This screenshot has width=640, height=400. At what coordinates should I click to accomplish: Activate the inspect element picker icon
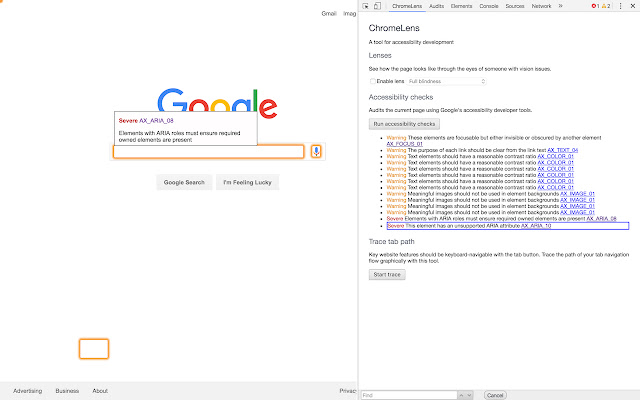pyautogui.click(x=365, y=6)
